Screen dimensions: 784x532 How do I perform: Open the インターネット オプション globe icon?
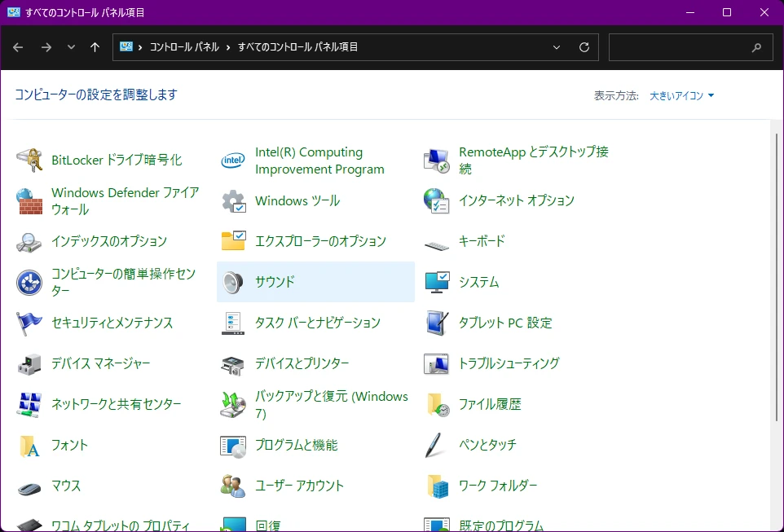[437, 200]
